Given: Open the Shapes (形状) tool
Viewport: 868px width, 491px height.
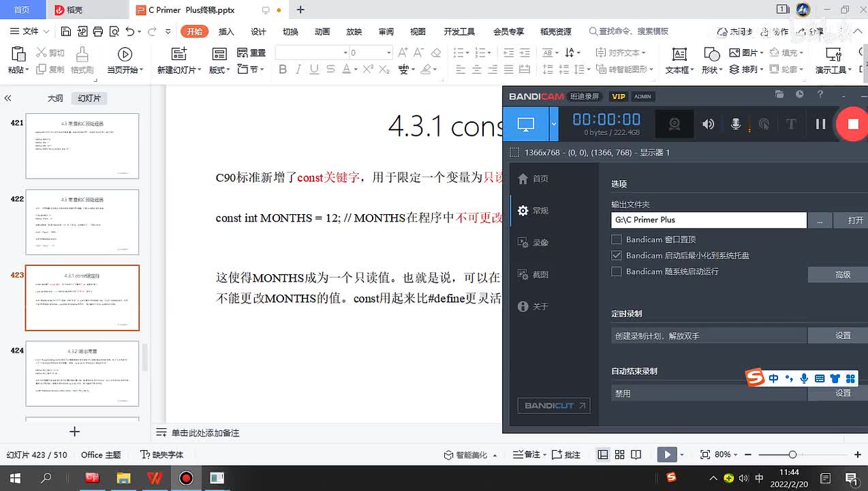Looking at the screenshot, I should coord(711,61).
